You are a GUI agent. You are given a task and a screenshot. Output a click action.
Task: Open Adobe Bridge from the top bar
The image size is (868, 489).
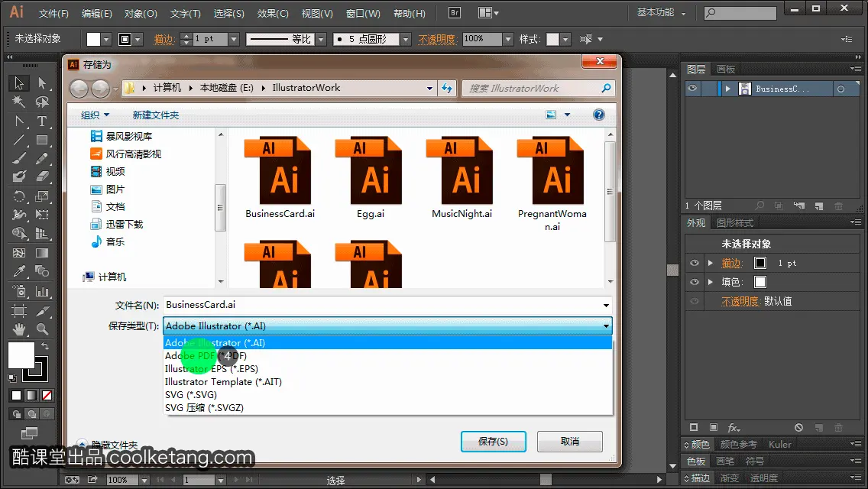455,13
